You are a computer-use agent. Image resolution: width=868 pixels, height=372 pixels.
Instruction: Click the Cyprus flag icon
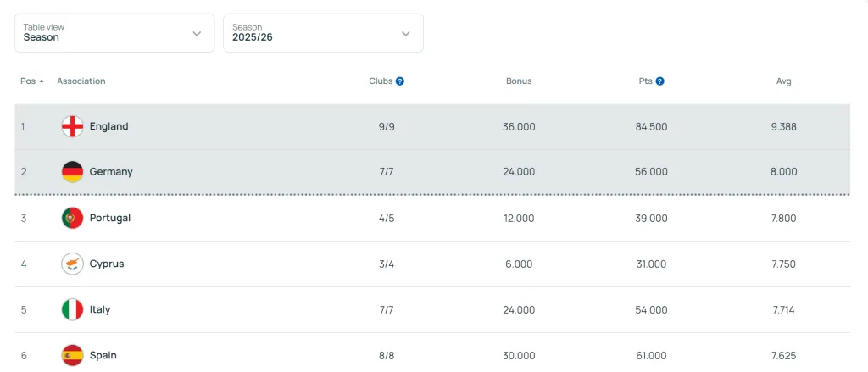(x=72, y=264)
